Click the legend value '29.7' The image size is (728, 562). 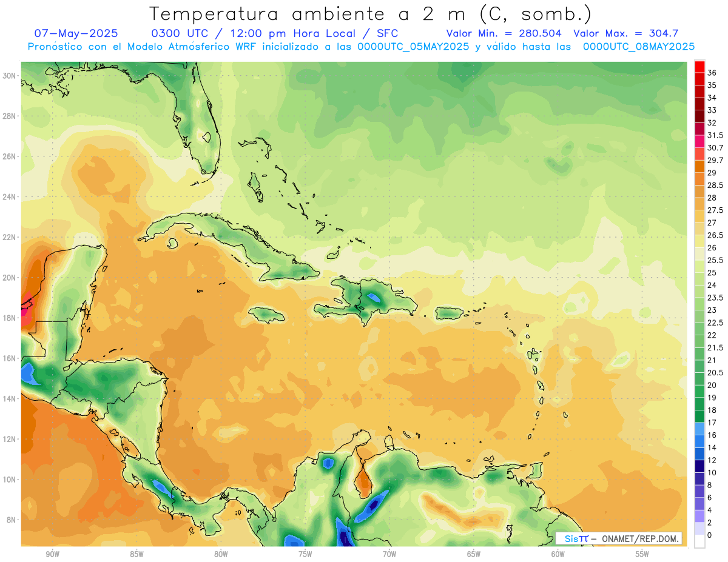715,160
